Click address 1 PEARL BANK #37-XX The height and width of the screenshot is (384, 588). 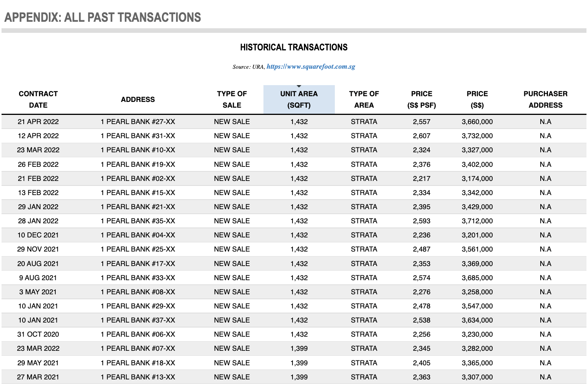[x=138, y=320]
